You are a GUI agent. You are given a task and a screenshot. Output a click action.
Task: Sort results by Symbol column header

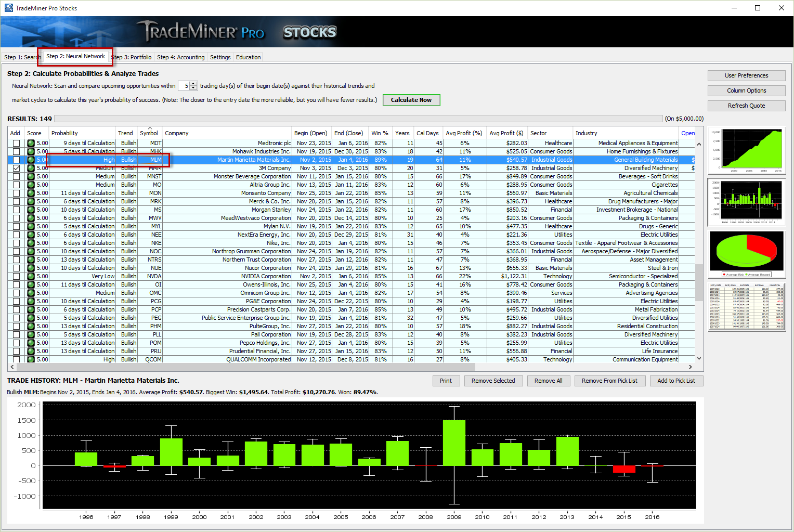[150, 133]
